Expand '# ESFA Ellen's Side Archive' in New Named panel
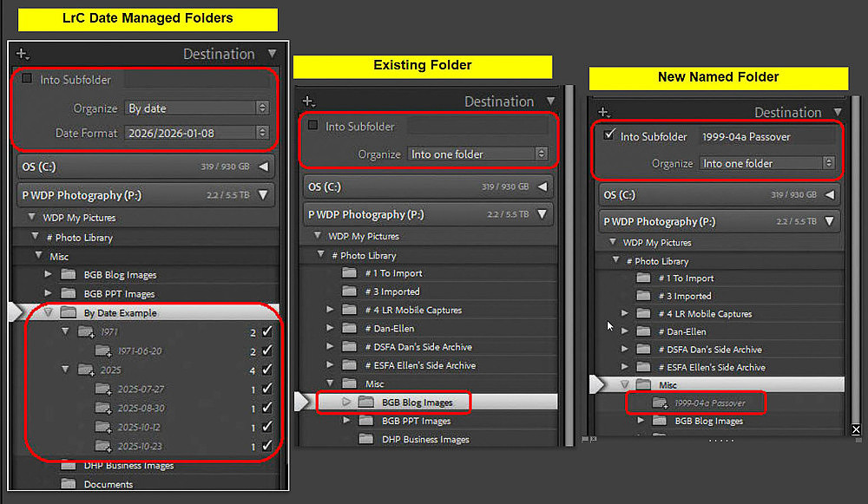 coord(625,367)
